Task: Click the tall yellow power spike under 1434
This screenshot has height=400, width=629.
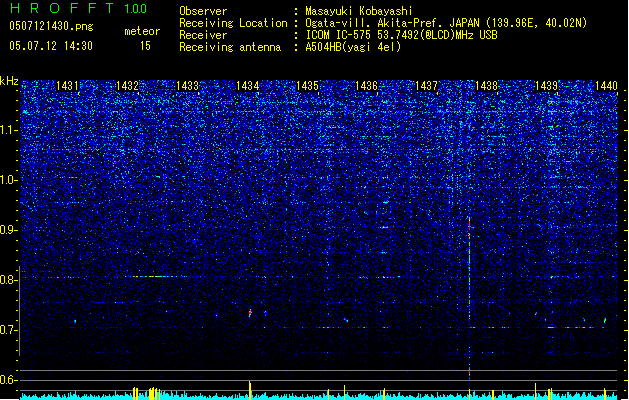Action: click(250, 390)
